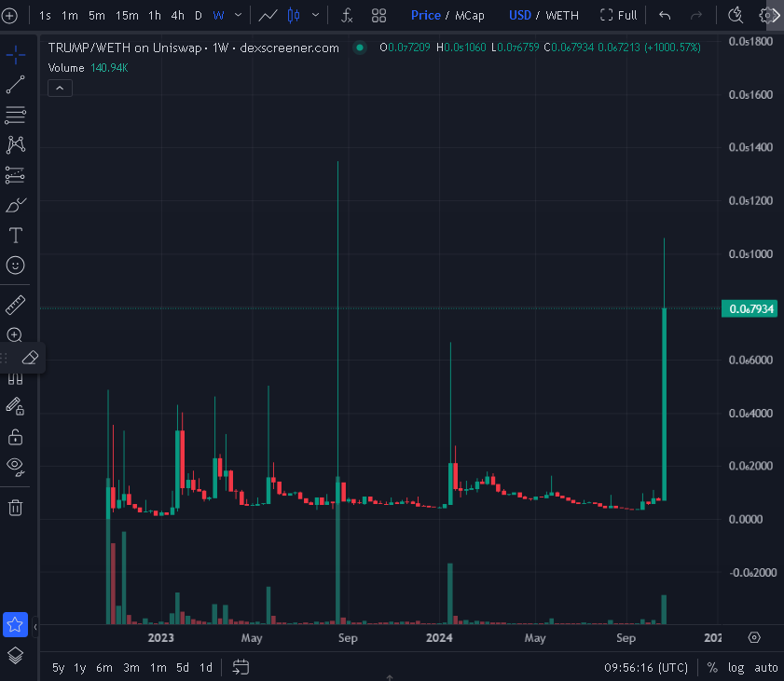Open the favorites star toolbar button
The image size is (784, 681).
[x=16, y=624]
